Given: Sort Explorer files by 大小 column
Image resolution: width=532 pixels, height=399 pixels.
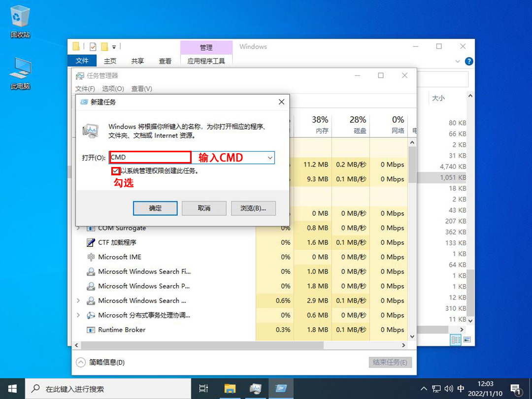Looking at the screenshot, I should [438, 99].
